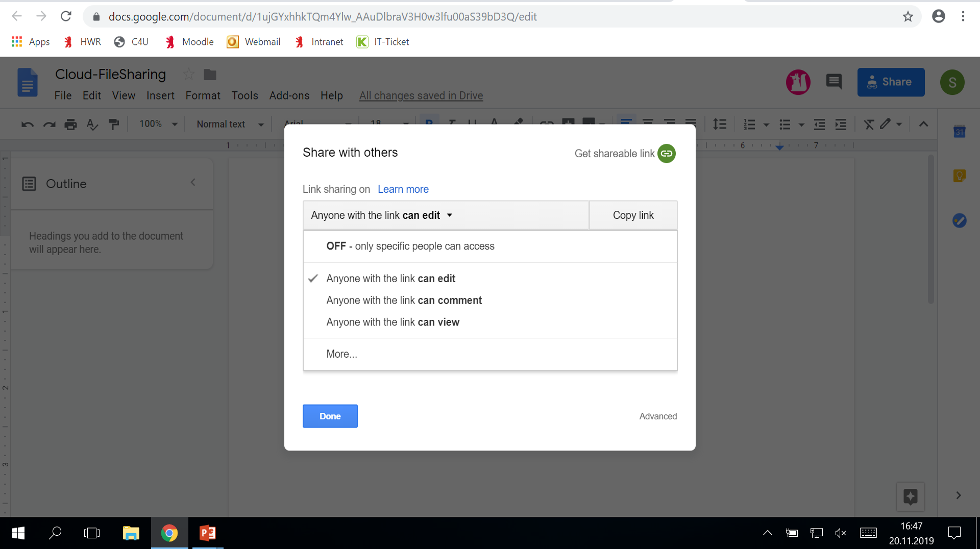The image size is (980, 549).
Task: Click the Copy link button
Action: 633,215
